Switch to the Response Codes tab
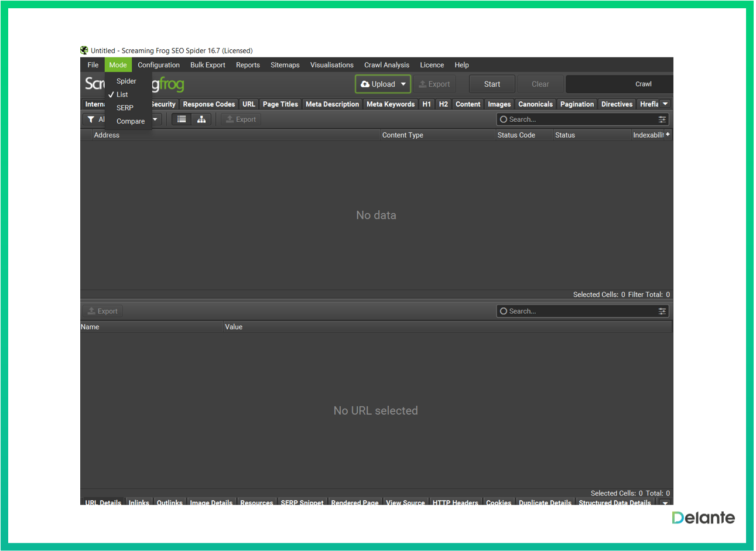The image size is (756, 551). [209, 104]
